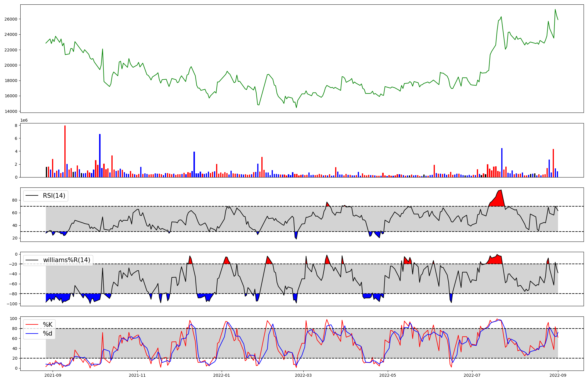Screen dimensions: 588x382
Task: Click the 2022-01 x-axis date label
Action: (221, 375)
